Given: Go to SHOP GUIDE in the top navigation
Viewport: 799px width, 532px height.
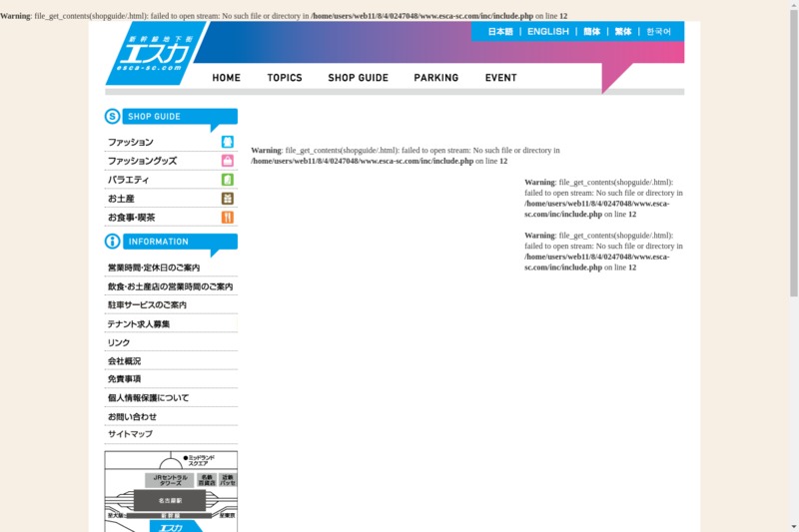Looking at the screenshot, I should (358, 78).
